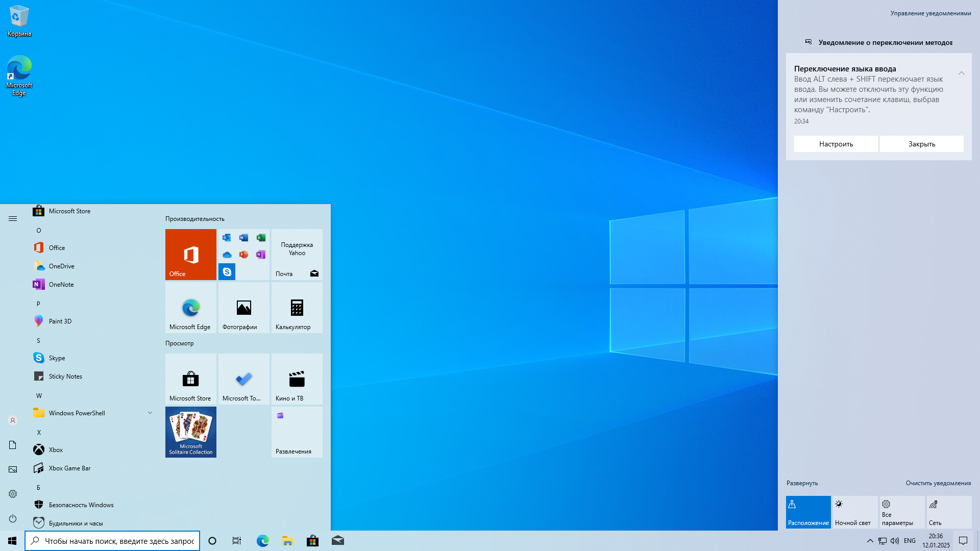
Task: Open Mail from the taskbar
Action: point(338,541)
